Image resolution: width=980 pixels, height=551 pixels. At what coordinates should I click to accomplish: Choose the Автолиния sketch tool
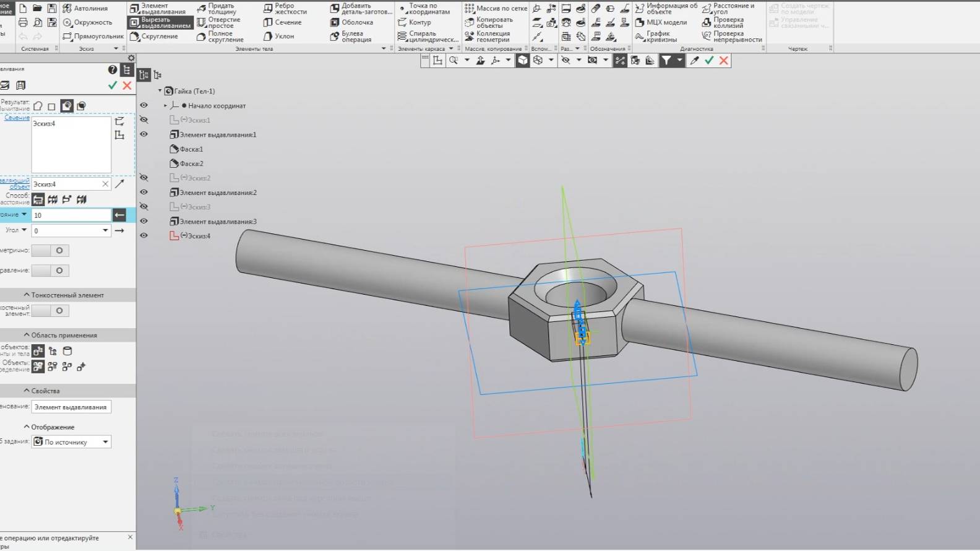85,9
